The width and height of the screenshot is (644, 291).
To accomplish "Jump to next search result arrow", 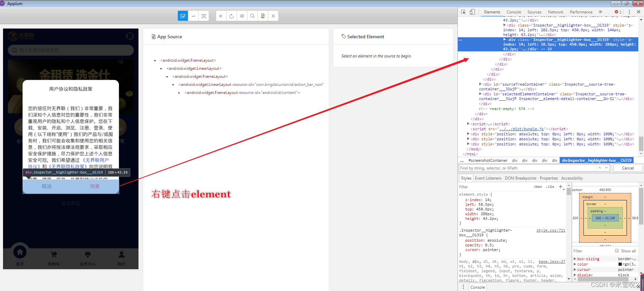I will [606, 168].
